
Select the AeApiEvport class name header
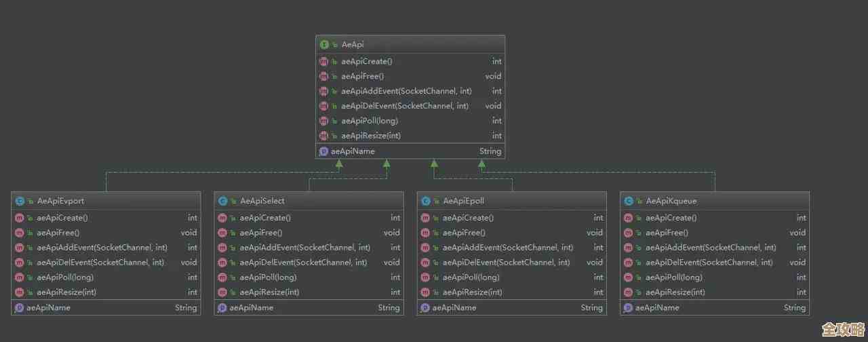tap(60, 201)
